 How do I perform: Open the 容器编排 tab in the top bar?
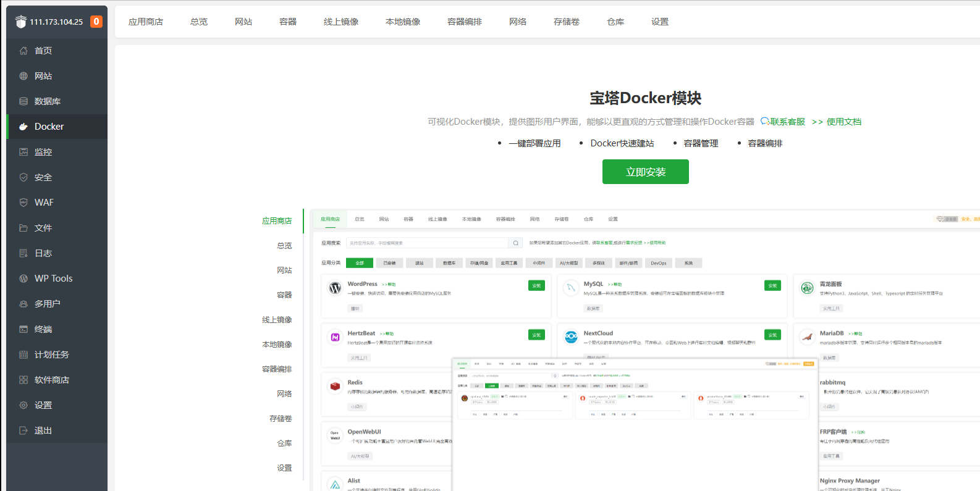(465, 22)
